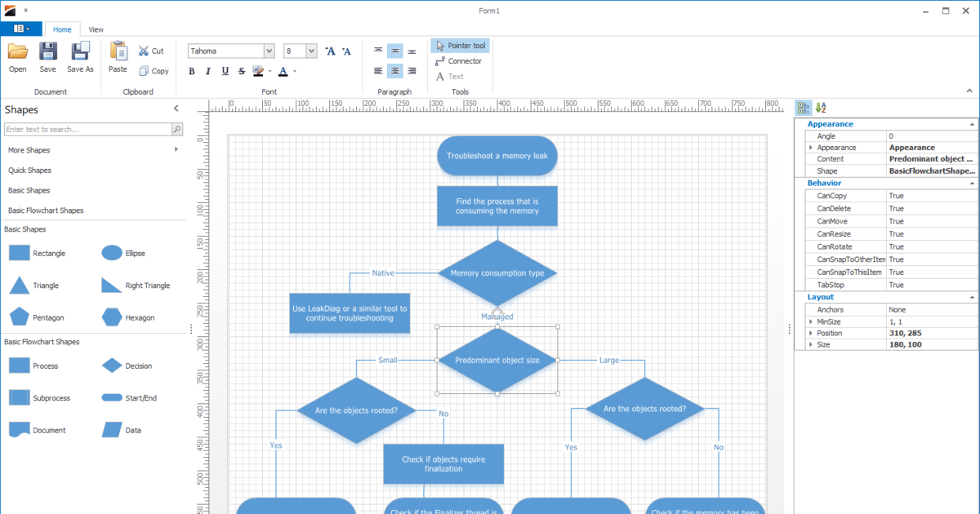The image size is (980, 514).
Task: Cut the selected shape
Action: click(151, 50)
